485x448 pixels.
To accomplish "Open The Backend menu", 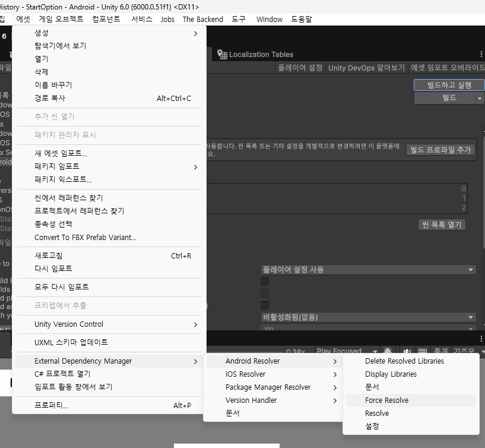I will pyautogui.click(x=203, y=19).
